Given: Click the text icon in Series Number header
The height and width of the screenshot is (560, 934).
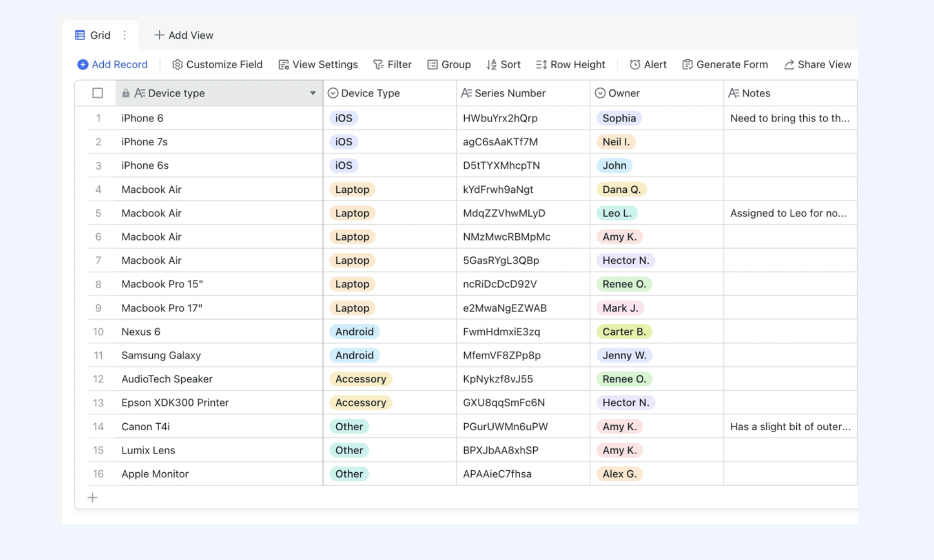Looking at the screenshot, I should point(467,93).
